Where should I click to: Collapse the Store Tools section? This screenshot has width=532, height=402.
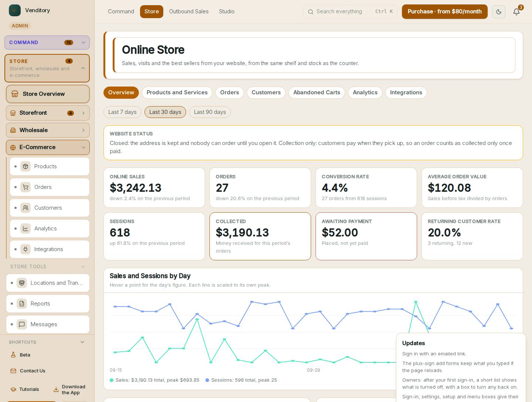click(83, 267)
